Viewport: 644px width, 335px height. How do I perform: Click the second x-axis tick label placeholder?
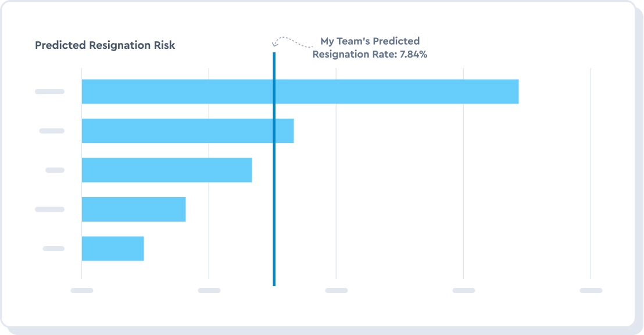point(209,290)
